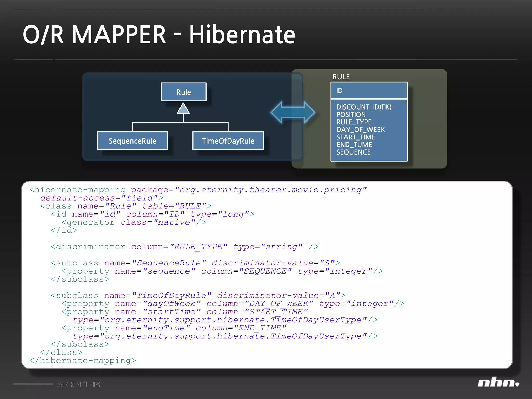Click the subclass name="SequenceRule" line
This screenshot has height=399, width=532.
click(195, 263)
